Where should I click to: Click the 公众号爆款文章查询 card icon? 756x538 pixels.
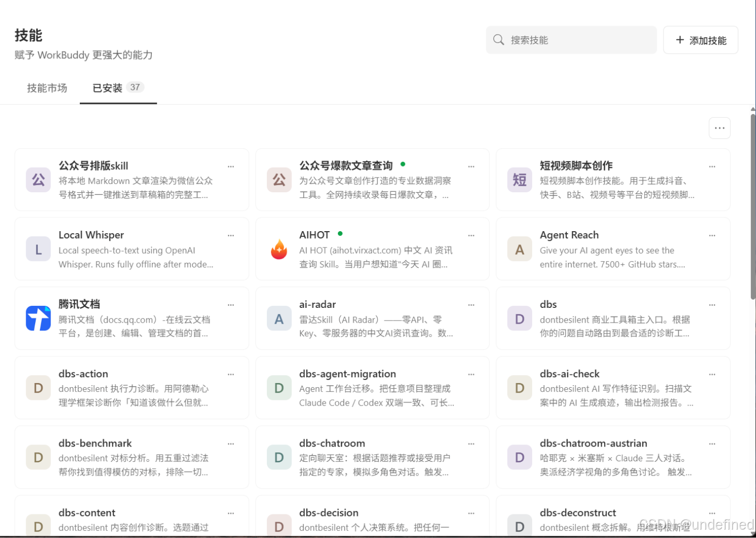[x=279, y=180]
